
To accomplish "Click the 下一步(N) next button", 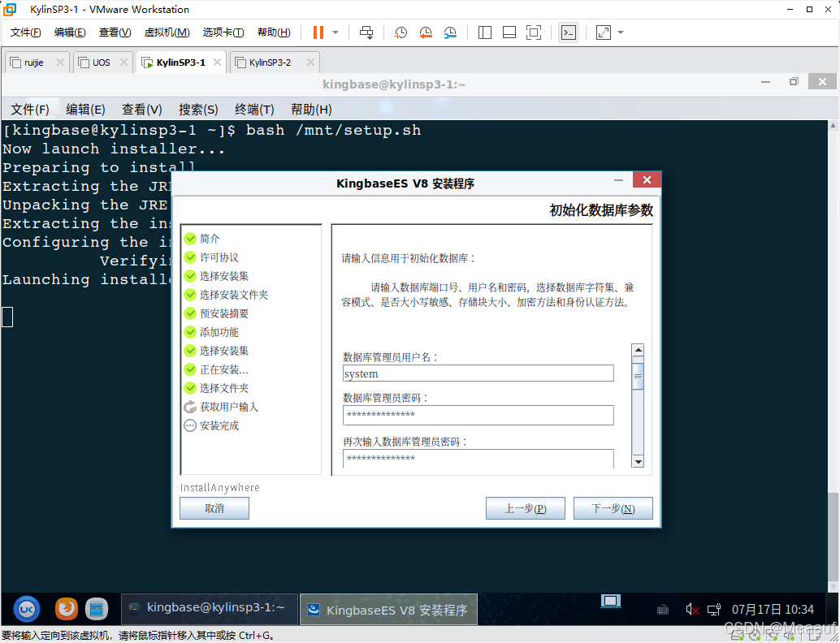I will (613, 508).
